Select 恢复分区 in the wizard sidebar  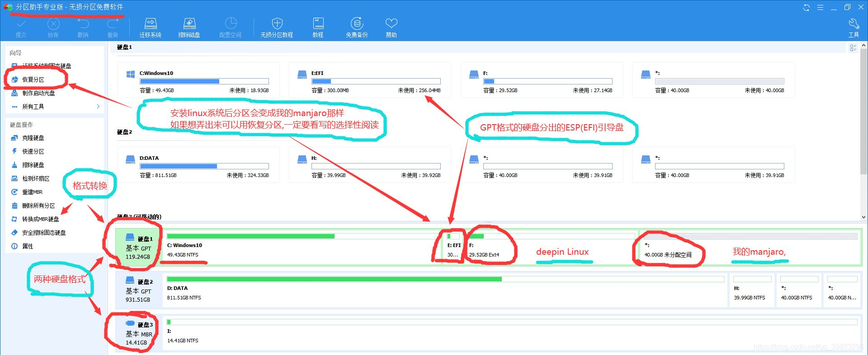click(x=33, y=79)
